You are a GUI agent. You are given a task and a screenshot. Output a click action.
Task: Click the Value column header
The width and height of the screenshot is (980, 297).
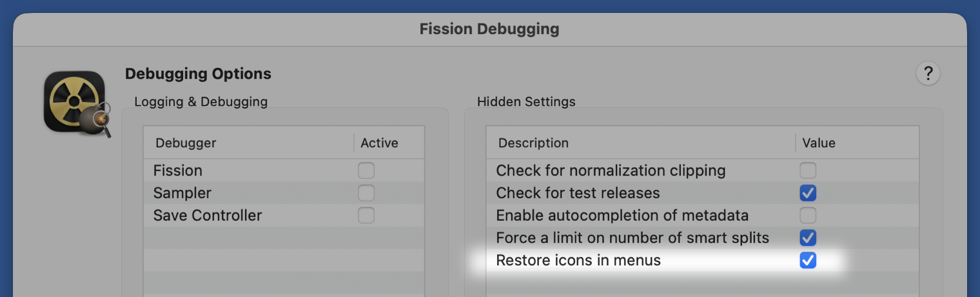(x=819, y=143)
